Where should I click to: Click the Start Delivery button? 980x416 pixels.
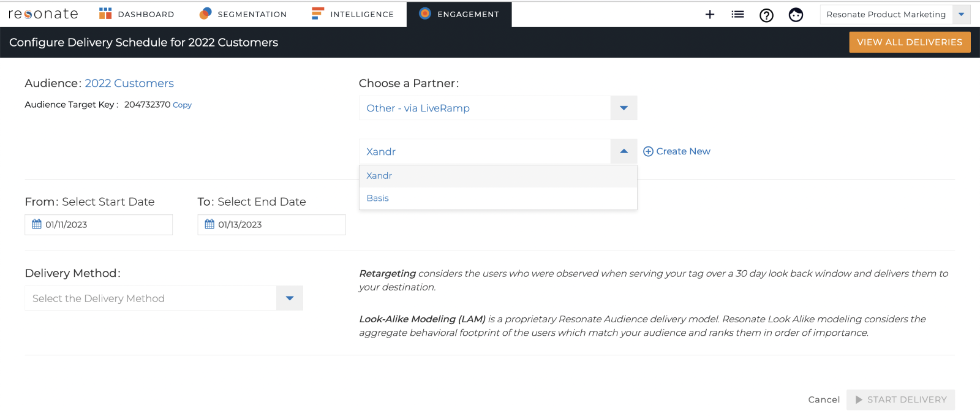tap(900, 399)
